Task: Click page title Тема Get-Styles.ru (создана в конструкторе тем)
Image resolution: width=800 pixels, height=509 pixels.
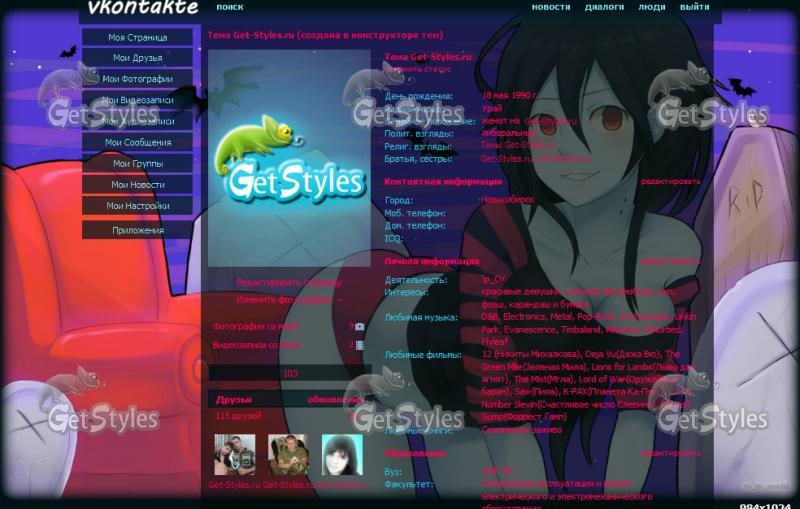Action: point(325,35)
